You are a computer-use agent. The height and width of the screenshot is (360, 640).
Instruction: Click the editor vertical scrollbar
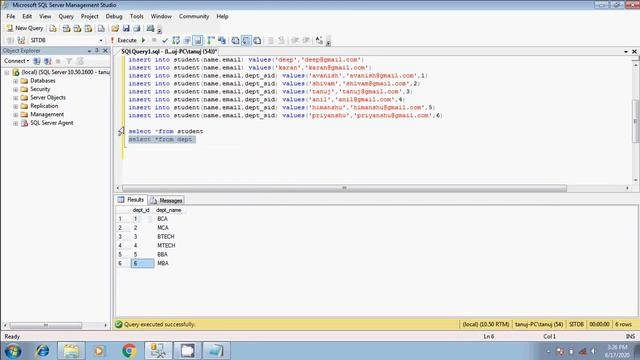pos(635,121)
